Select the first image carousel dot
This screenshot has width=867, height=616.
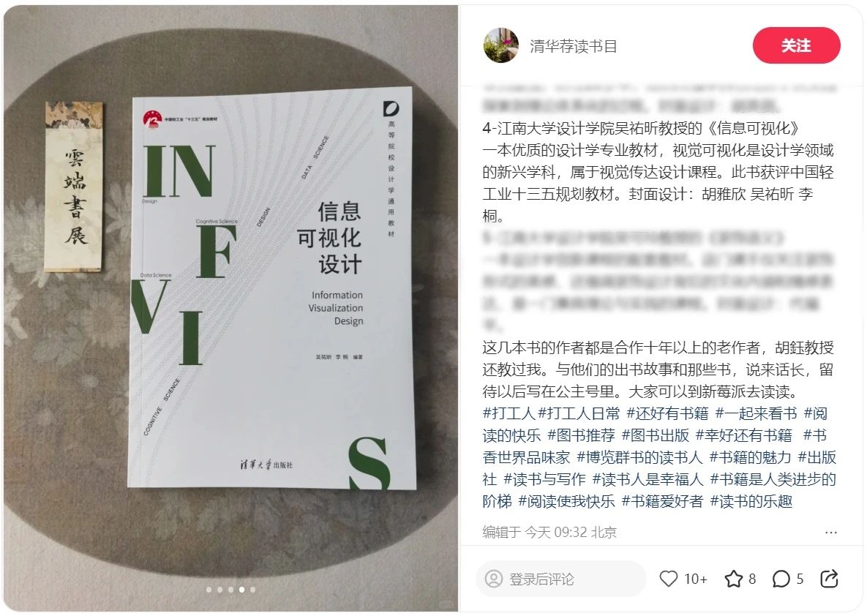(x=209, y=590)
